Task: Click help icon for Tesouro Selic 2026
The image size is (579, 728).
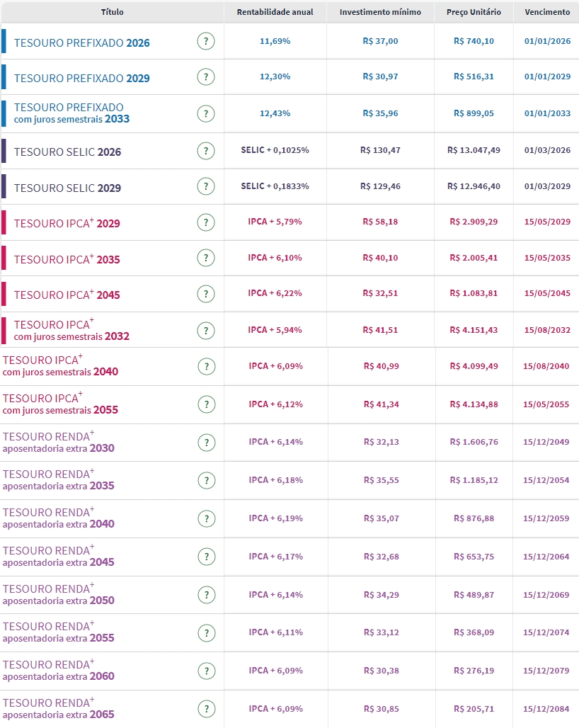Action: pos(205,151)
